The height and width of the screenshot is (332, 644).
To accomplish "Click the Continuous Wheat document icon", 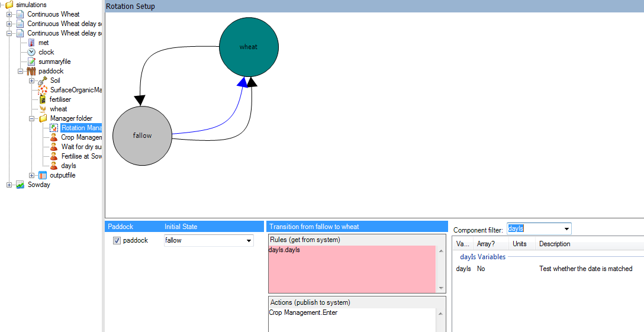I will [20, 14].
